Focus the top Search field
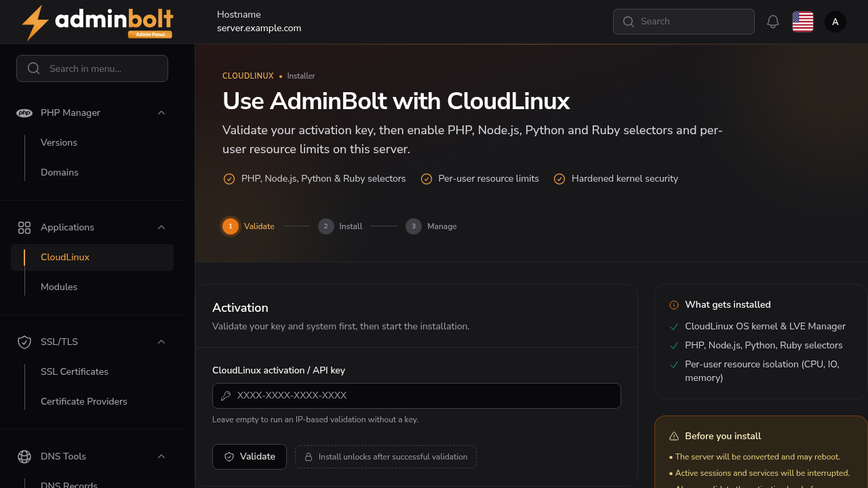This screenshot has height=488, width=868. point(684,22)
